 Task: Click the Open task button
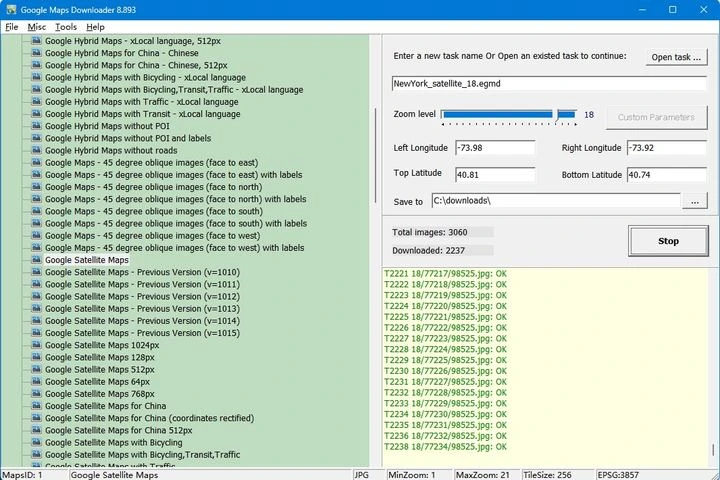(676, 57)
